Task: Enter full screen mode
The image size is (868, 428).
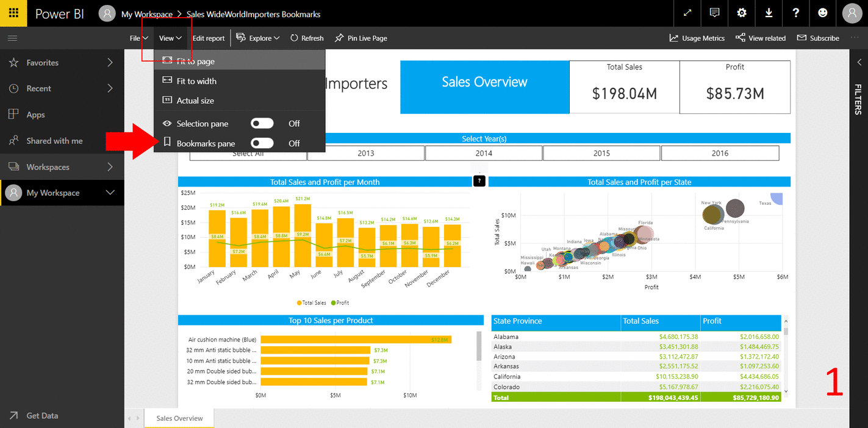Action: pos(687,13)
